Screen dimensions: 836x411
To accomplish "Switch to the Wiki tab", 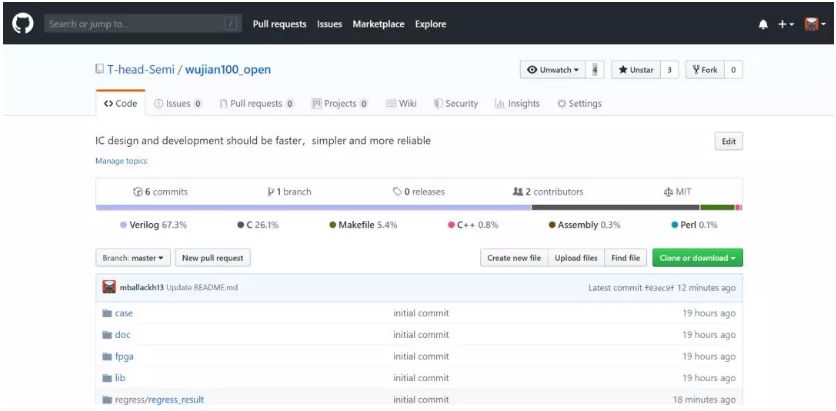I will click(x=401, y=103).
